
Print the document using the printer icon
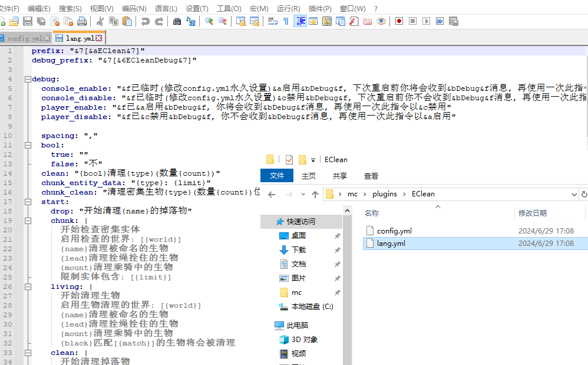pyautogui.click(x=82, y=21)
